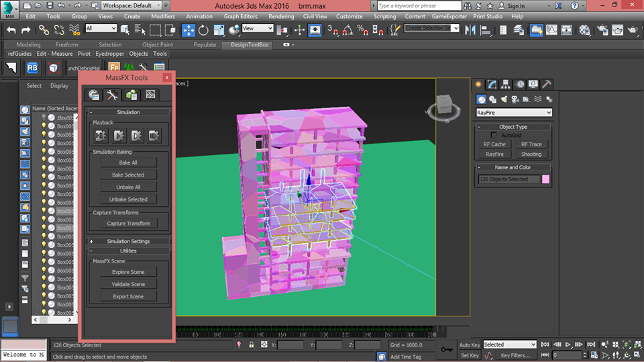
Task: Switch to the Freeform ribbon tab
Action: point(66,44)
